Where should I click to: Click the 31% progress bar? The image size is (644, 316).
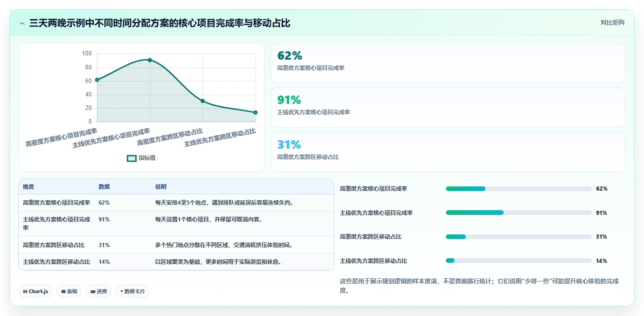point(519,237)
